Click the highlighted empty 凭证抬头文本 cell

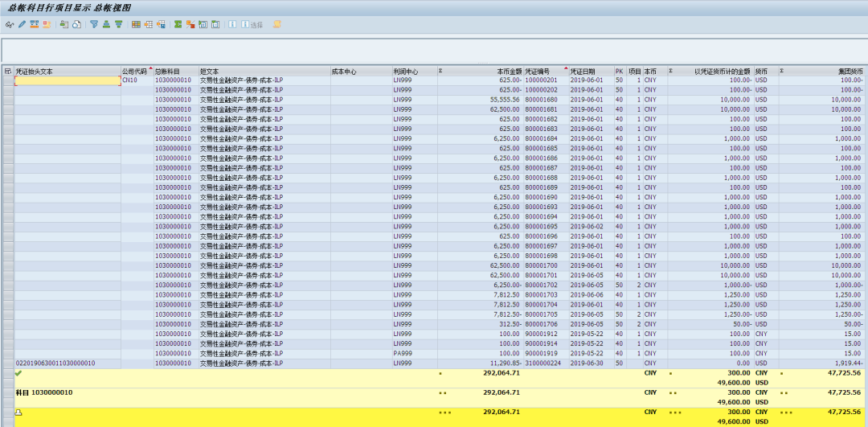[x=68, y=80]
